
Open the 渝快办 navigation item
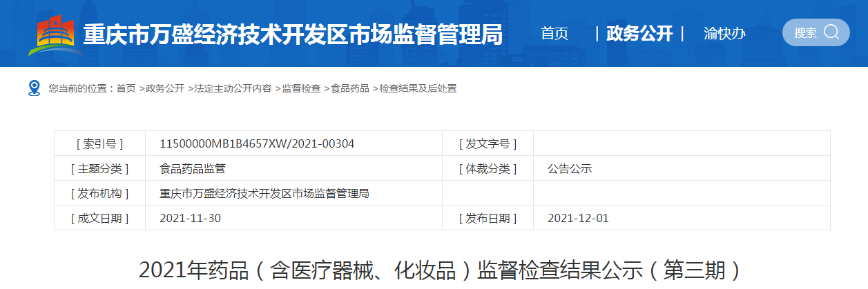pyautogui.click(x=724, y=33)
